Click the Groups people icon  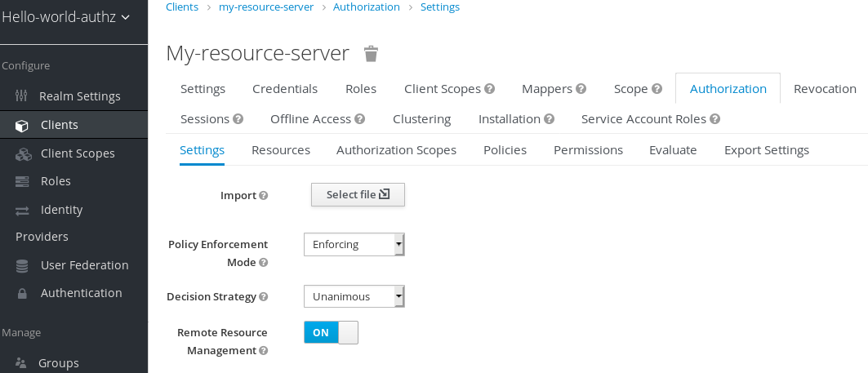[21, 363]
